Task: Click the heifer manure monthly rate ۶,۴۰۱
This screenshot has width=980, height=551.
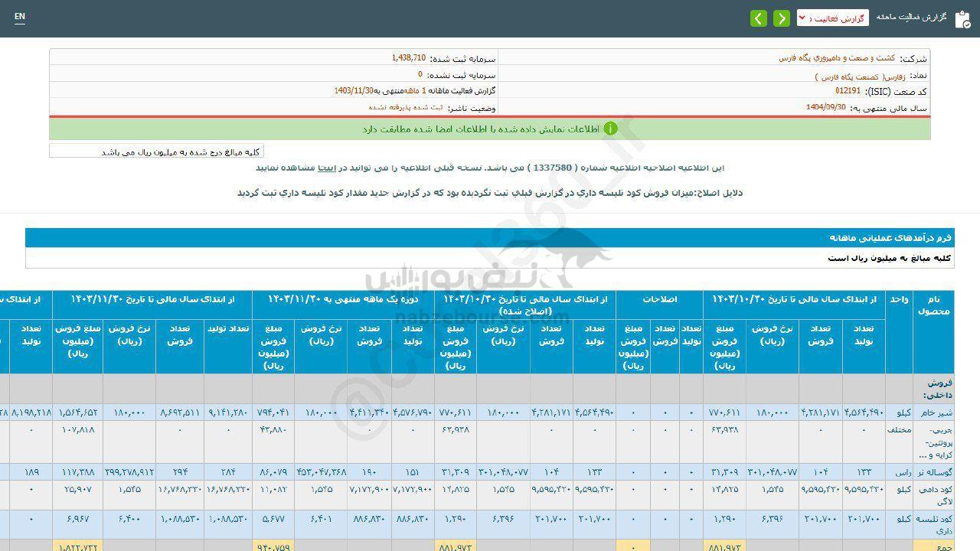Action: point(321,519)
